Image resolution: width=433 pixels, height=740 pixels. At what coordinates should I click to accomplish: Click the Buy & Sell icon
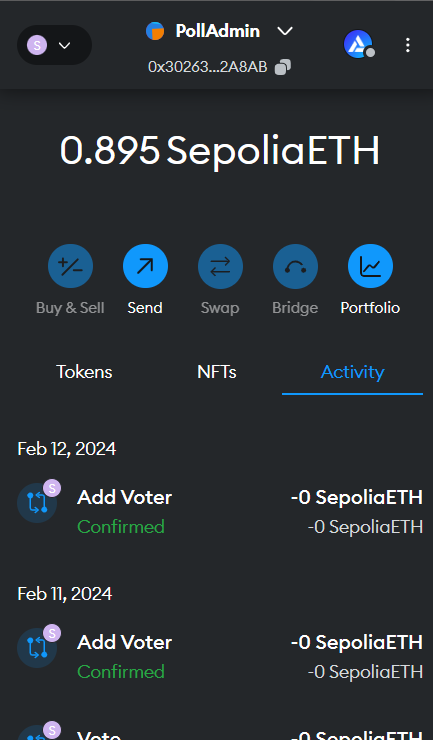(70, 266)
